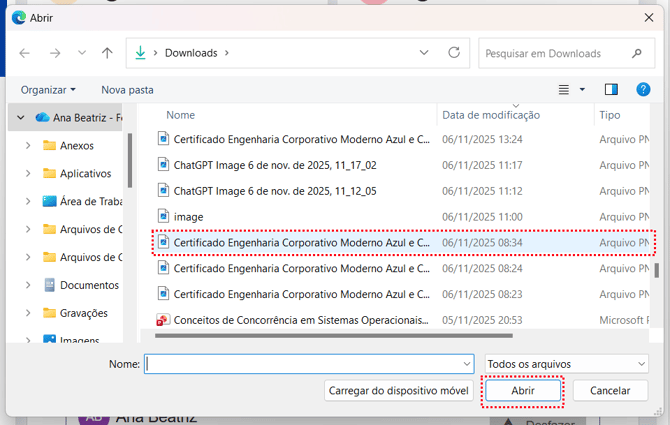Refresh the Downloads folder listing
Screen dimensions: 670x425
point(454,53)
